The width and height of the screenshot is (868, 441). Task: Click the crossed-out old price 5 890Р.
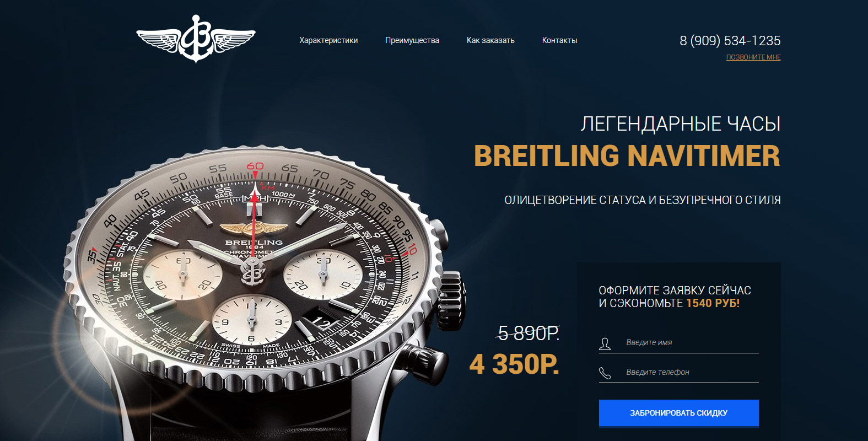pos(528,333)
